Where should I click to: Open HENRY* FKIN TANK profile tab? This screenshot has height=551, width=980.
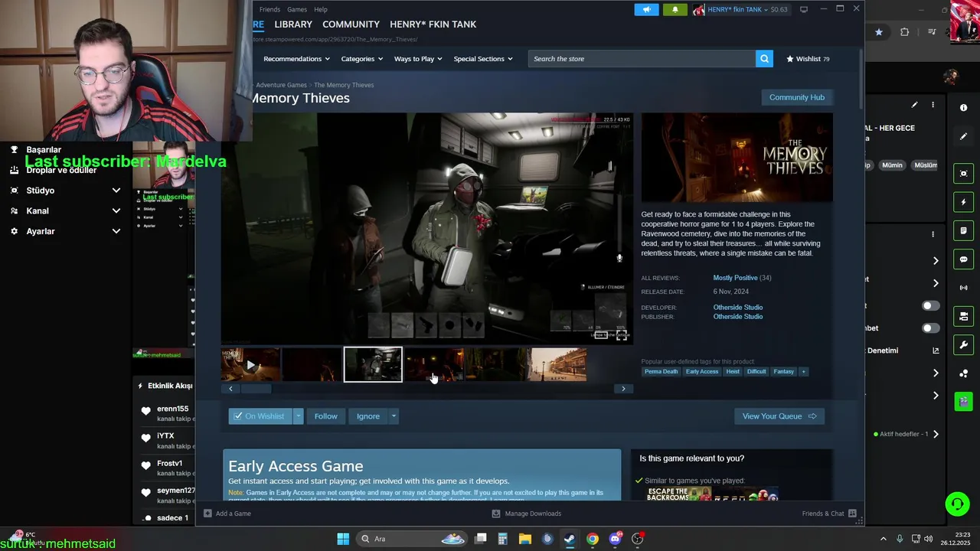[433, 24]
